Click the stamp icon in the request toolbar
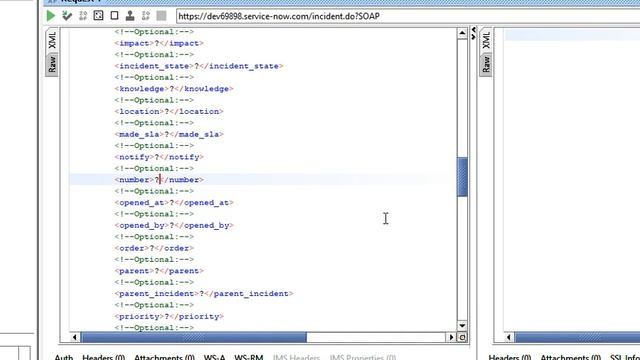The height and width of the screenshot is (360, 640). pyautogui.click(x=130, y=16)
